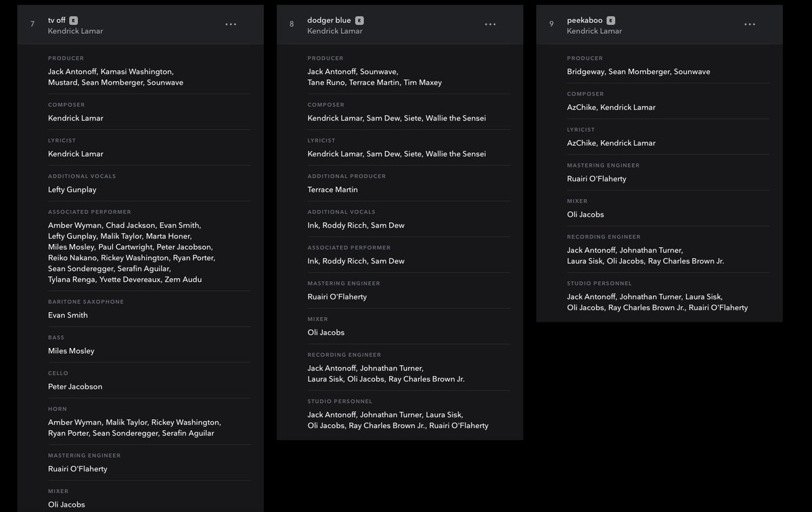Click Ruairi O'Flaherty under dodger blue Mastering Engineer
This screenshot has width=812, height=512.
pyautogui.click(x=337, y=298)
